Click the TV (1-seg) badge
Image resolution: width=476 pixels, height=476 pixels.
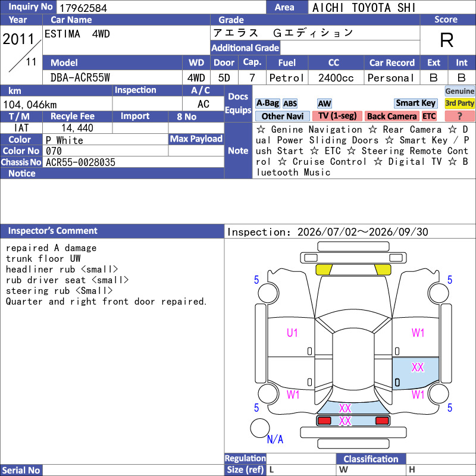click(x=337, y=116)
